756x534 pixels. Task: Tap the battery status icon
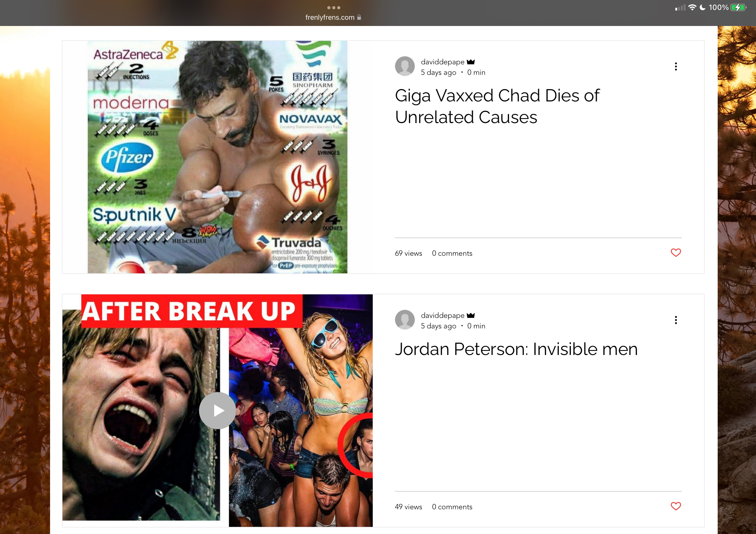[738, 7]
